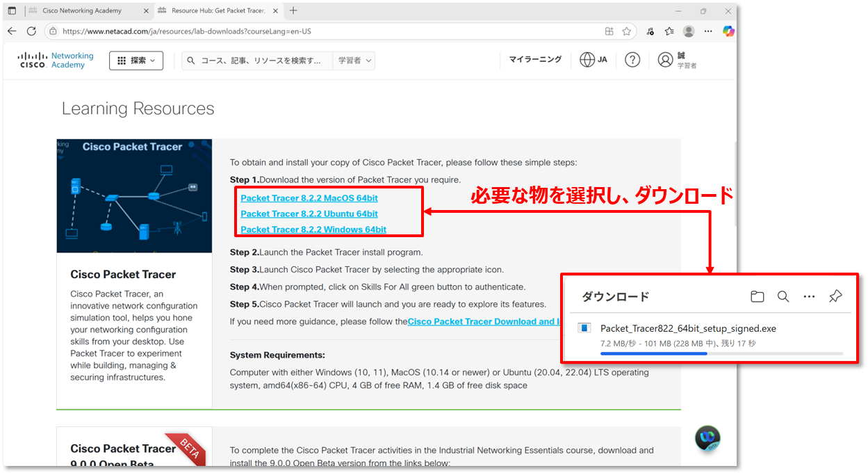Download Packet Tracer 8.2.2 MacOS 64bit

[x=309, y=198]
